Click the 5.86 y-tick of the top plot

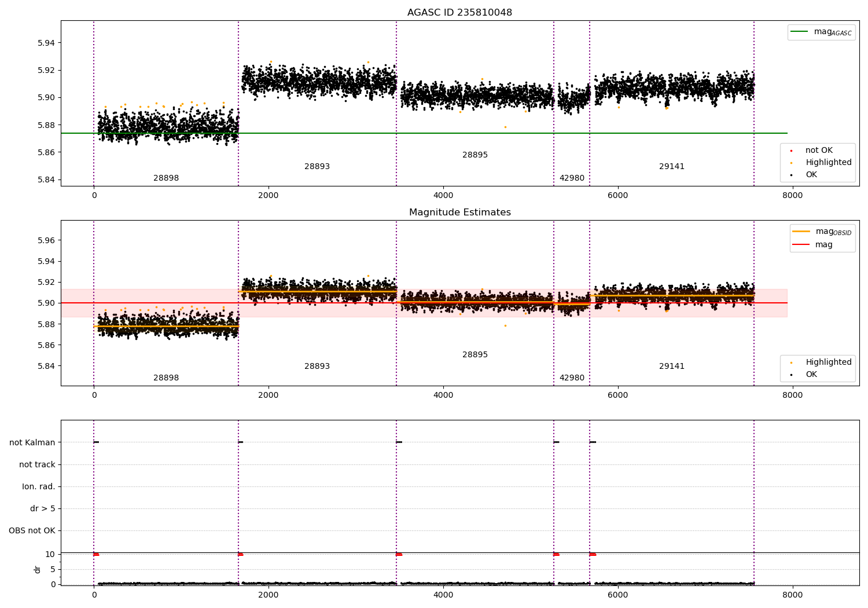(x=46, y=152)
